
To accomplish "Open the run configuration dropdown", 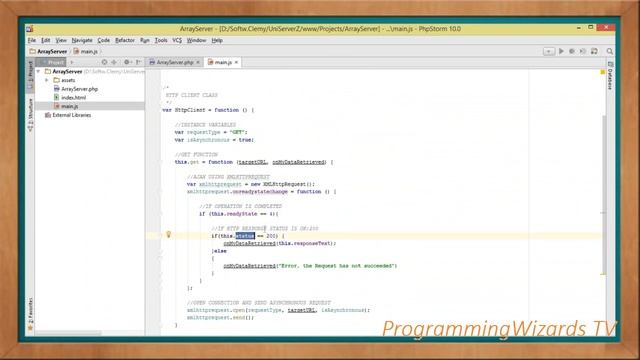I will coord(549,51).
